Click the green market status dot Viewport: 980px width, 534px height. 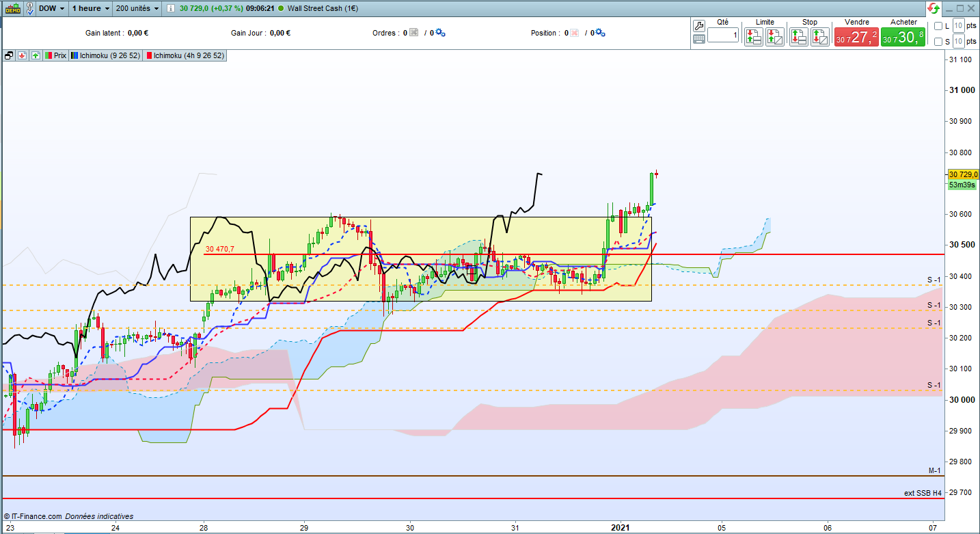pyautogui.click(x=281, y=9)
